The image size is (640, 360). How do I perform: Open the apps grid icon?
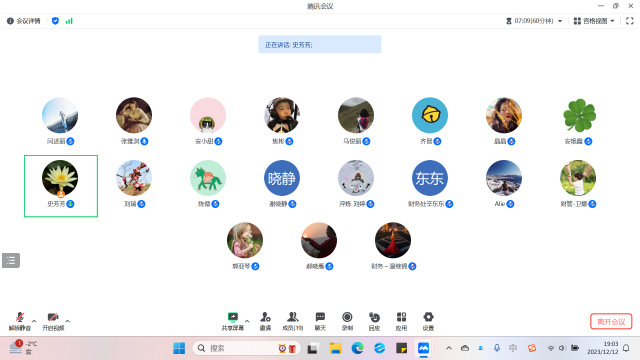[x=401, y=321]
